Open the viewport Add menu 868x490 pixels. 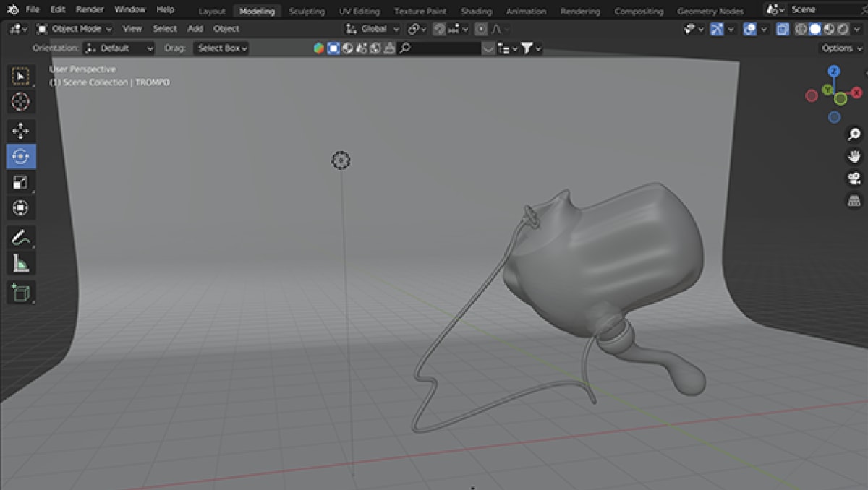195,29
